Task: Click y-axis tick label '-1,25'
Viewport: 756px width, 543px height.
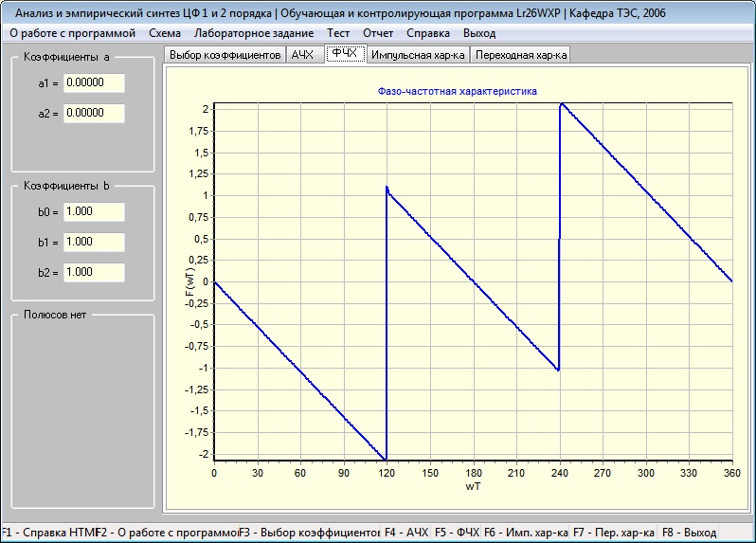Action: 196,389
